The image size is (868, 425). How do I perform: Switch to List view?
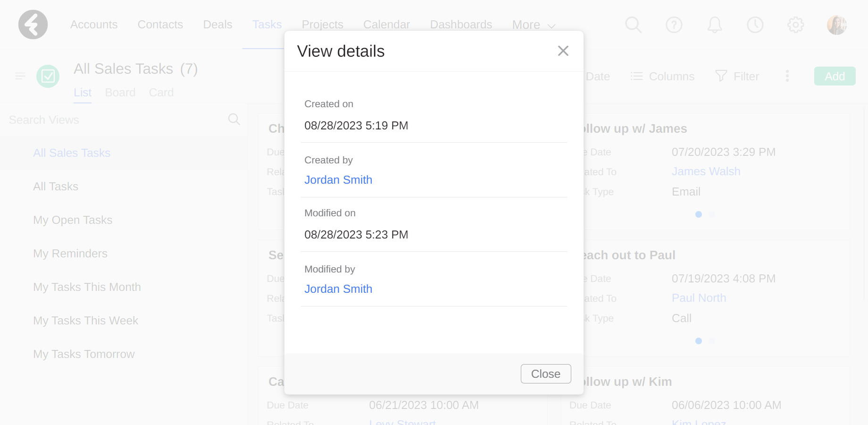[x=83, y=93]
